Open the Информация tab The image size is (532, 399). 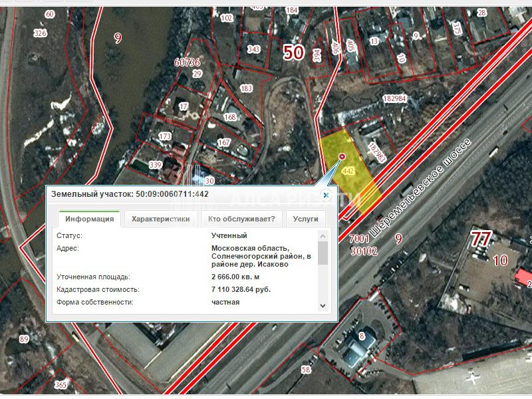click(x=90, y=219)
